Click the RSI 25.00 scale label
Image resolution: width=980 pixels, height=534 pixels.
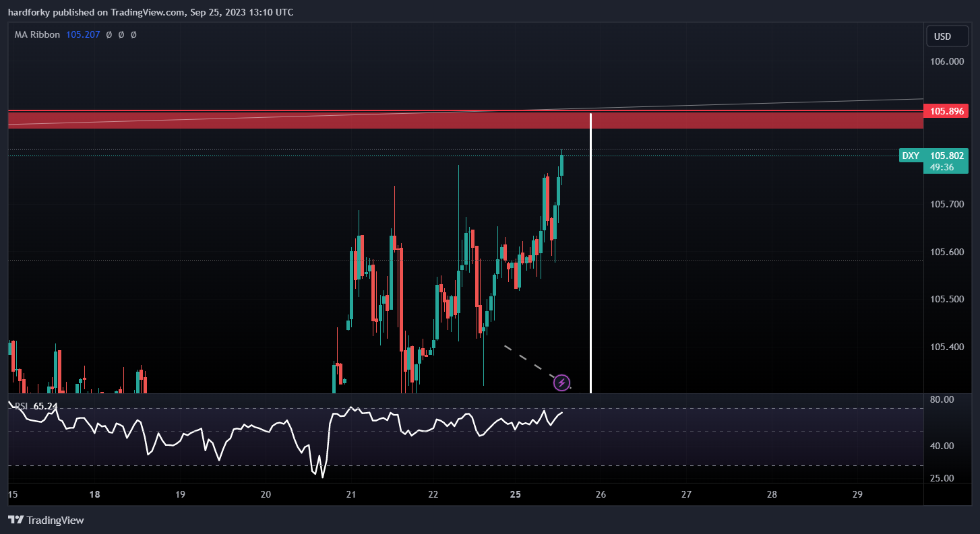tap(941, 478)
